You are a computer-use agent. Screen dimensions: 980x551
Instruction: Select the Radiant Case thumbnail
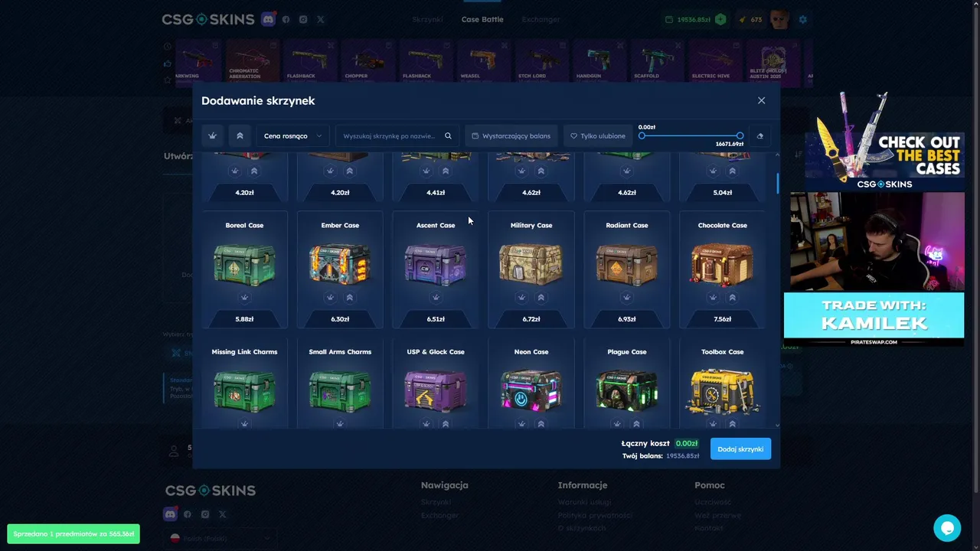click(627, 263)
